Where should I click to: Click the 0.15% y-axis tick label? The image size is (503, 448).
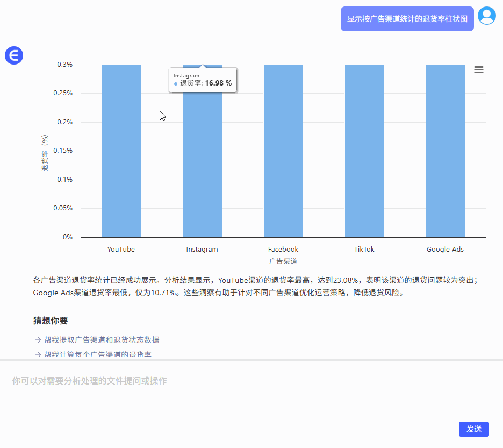coord(63,151)
